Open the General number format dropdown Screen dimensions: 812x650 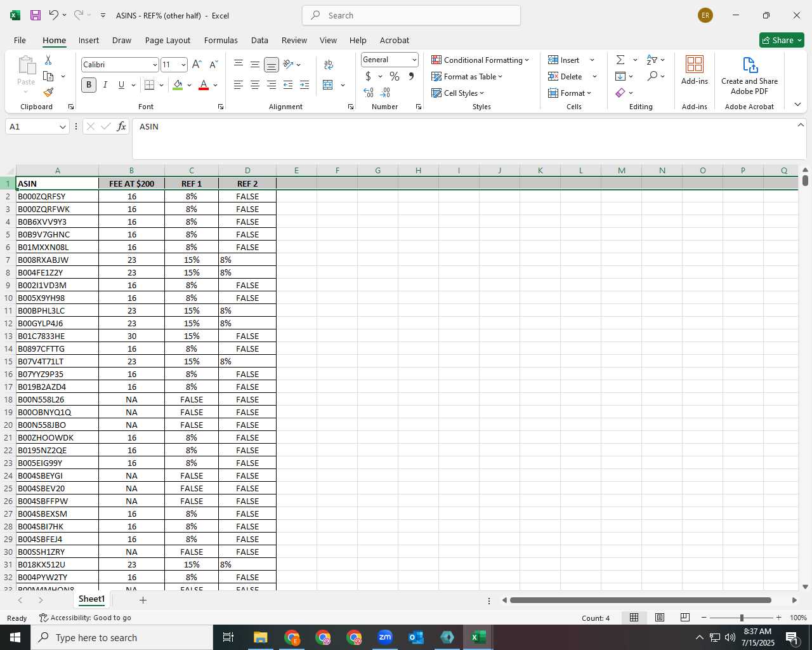pyautogui.click(x=414, y=60)
